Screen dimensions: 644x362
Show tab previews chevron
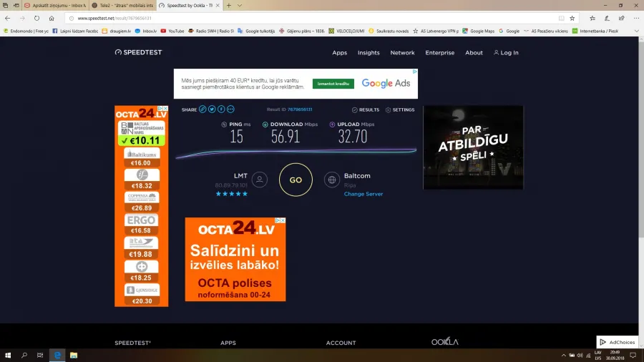(x=240, y=5)
